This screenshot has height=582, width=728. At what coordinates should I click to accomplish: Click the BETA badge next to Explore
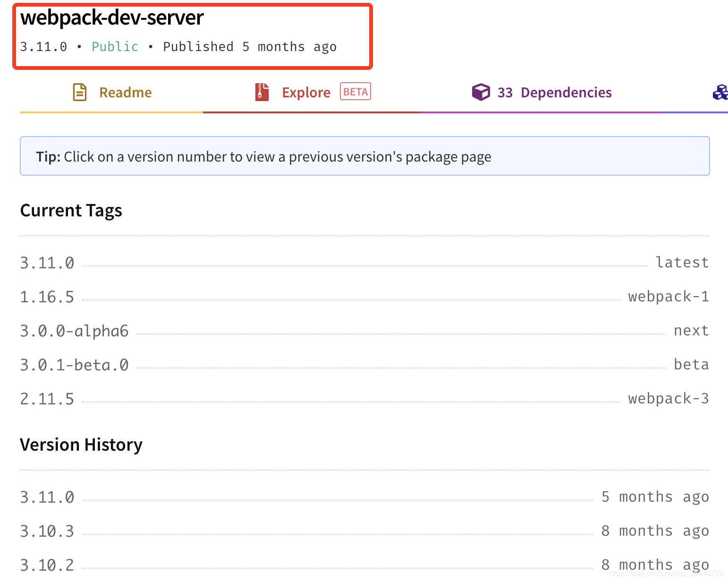pos(356,92)
